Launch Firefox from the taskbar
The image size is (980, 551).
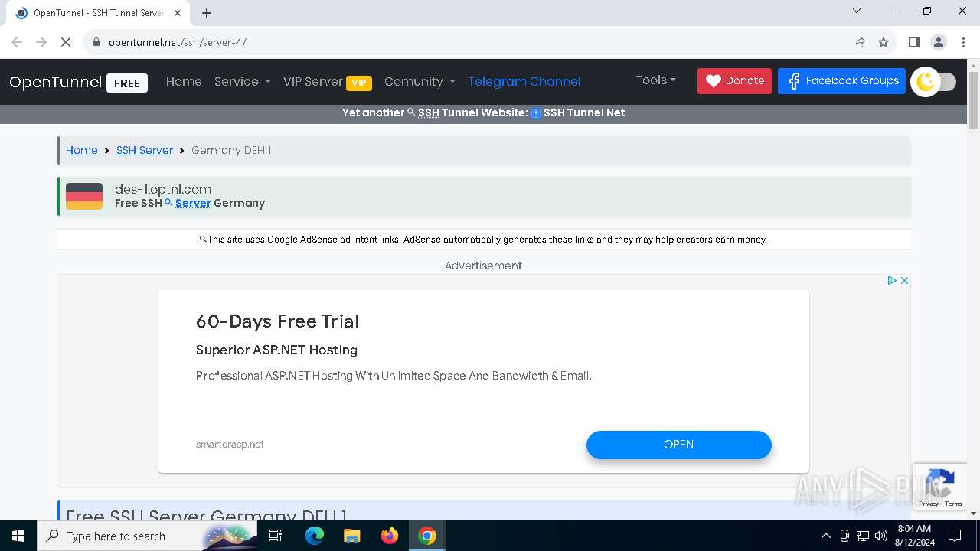390,536
